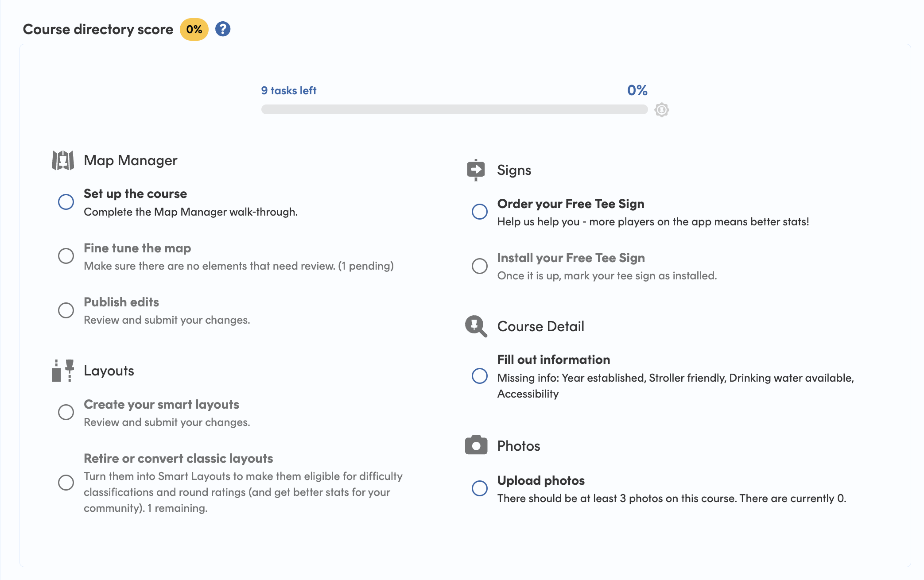This screenshot has height=580, width=924.
Task: Toggle the Fine tune the map circle
Action: point(66,256)
